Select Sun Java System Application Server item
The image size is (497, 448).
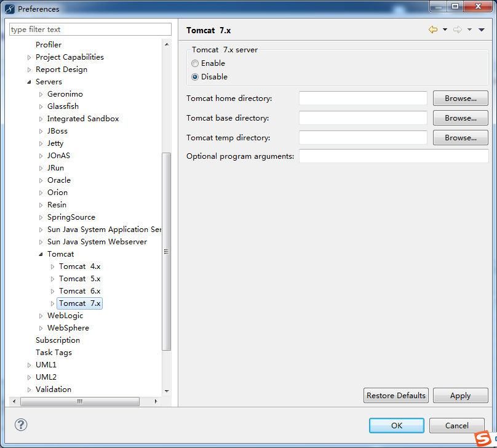point(105,230)
